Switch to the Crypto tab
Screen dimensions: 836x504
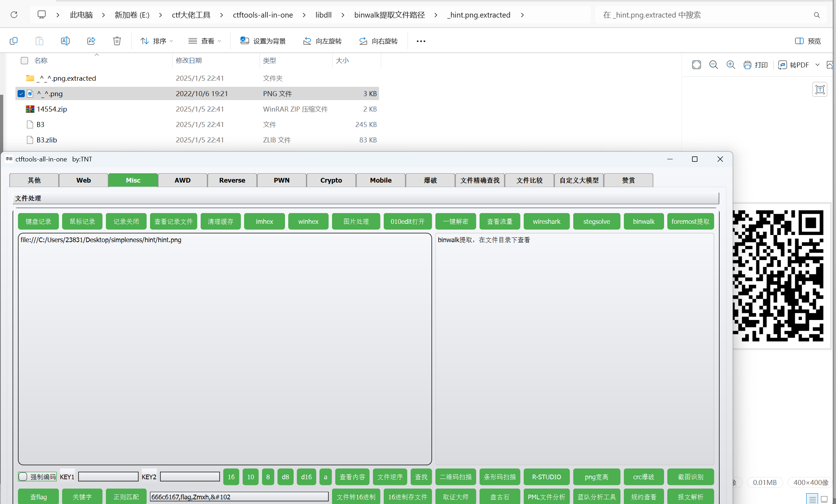coord(331,180)
